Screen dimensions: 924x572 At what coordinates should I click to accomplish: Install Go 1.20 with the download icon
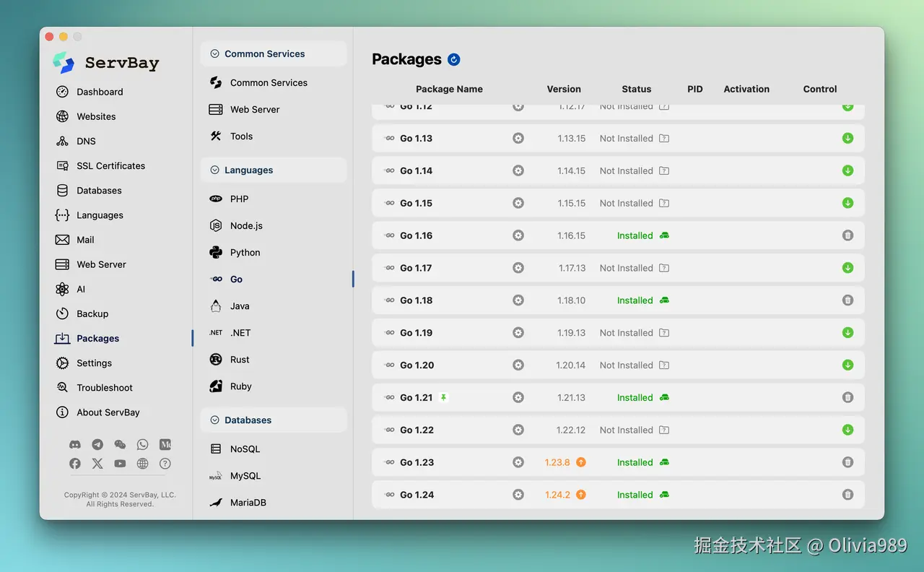coord(847,365)
